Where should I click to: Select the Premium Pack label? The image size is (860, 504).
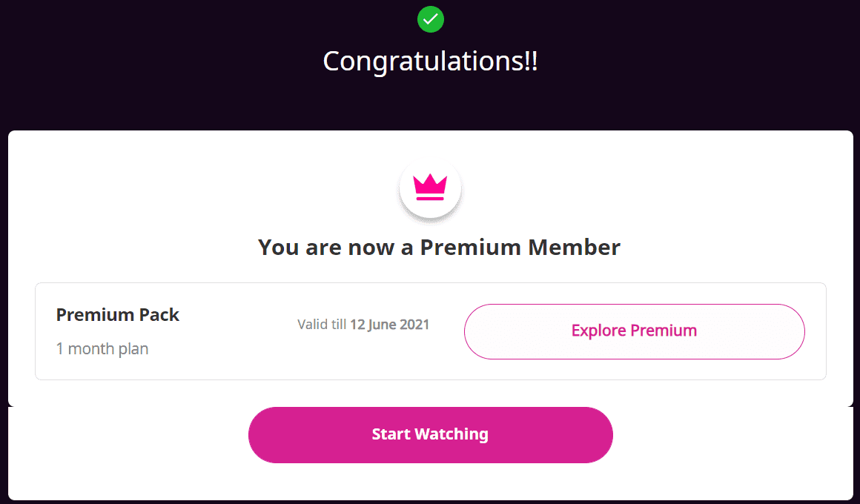[x=117, y=314]
